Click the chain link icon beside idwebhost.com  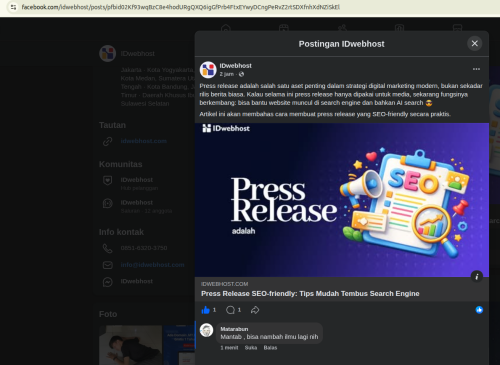click(x=108, y=141)
